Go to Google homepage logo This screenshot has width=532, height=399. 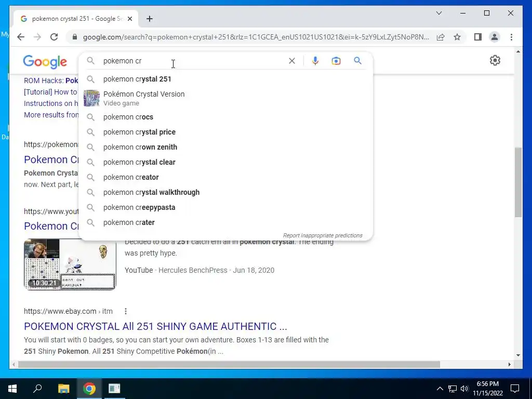click(45, 61)
